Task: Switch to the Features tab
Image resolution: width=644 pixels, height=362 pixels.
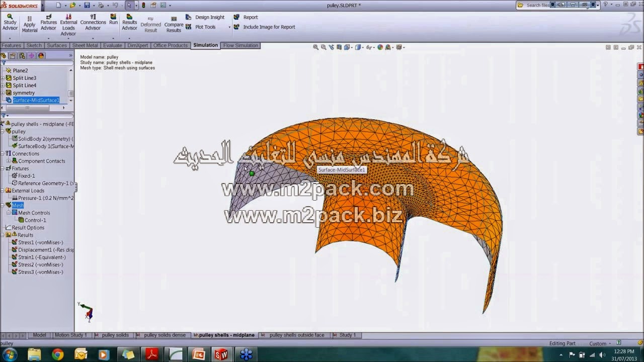Action: point(11,45)
